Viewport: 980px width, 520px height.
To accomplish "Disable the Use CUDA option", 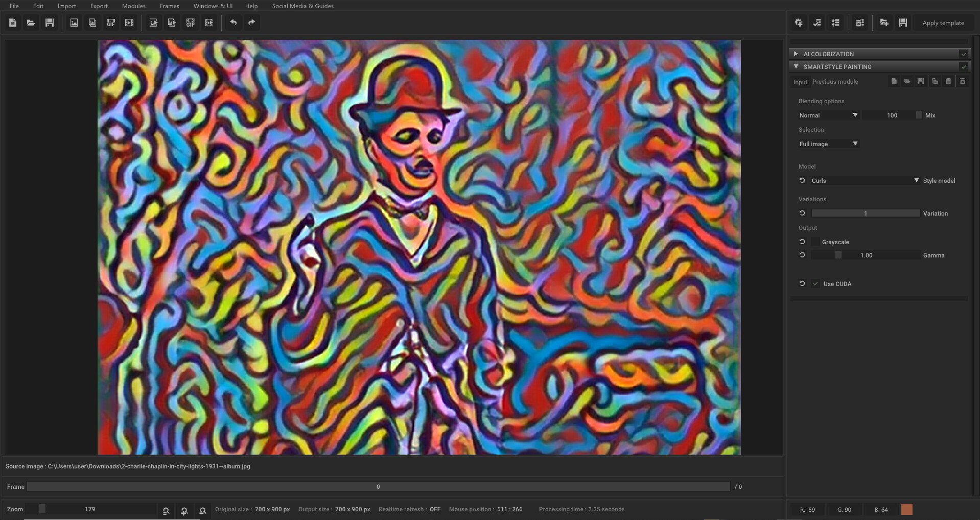I will click(x=815, y=283).
